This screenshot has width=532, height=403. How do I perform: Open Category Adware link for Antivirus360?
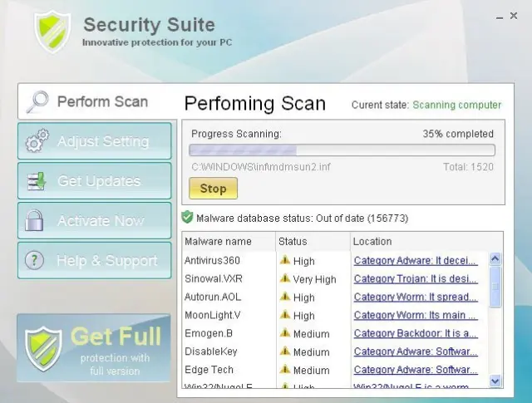coord(416,261)
